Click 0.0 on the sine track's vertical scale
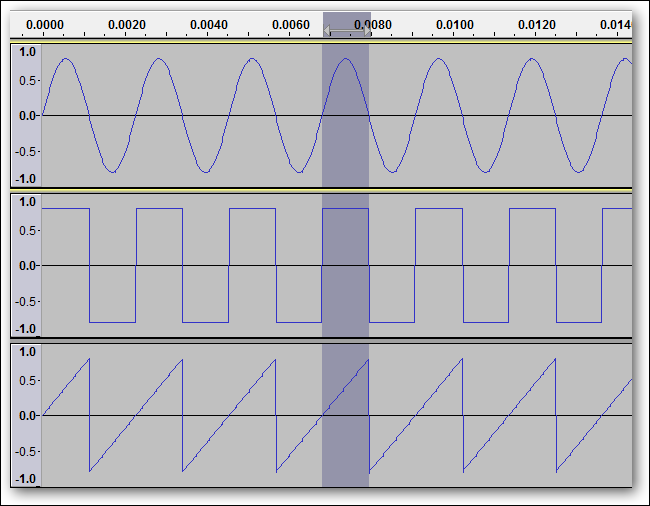650x506 pixels. [x=27, y=116]
